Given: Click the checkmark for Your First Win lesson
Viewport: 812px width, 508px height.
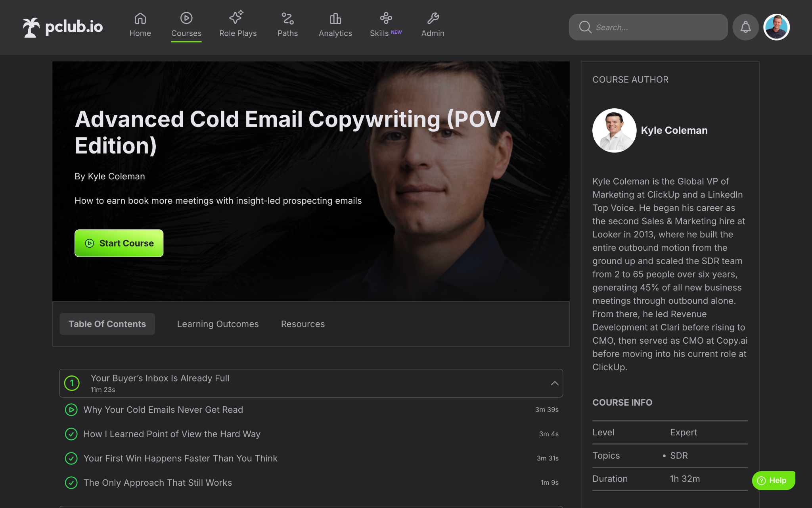Looking at the screenshot, I should pos(71,458).
